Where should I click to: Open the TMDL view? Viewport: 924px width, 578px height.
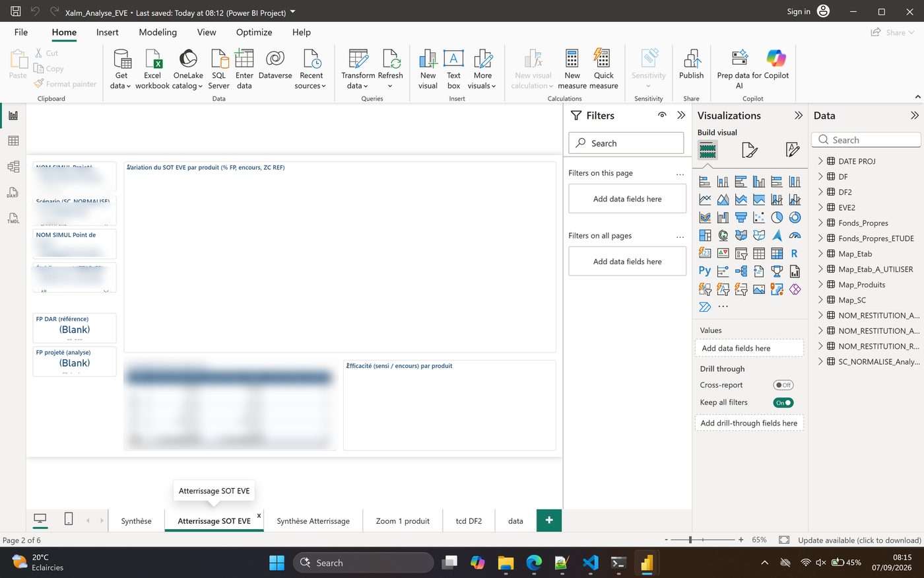(13, 218)
